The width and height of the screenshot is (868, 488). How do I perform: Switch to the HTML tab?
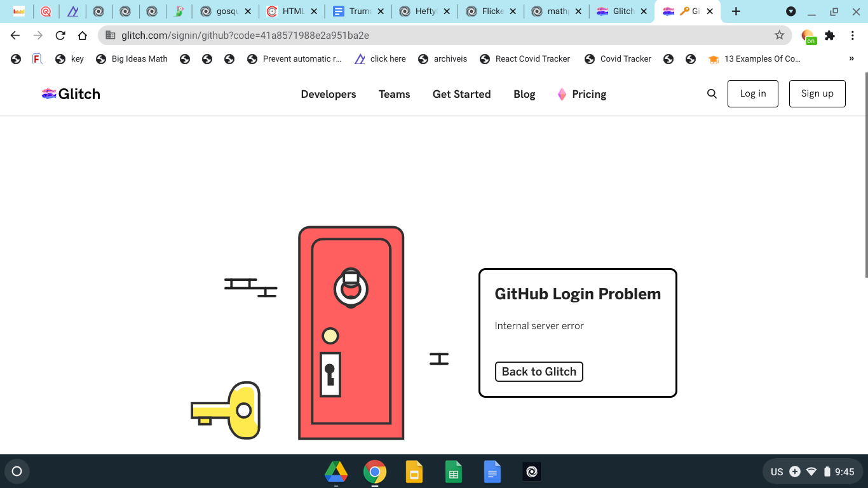tap(290, 11)
